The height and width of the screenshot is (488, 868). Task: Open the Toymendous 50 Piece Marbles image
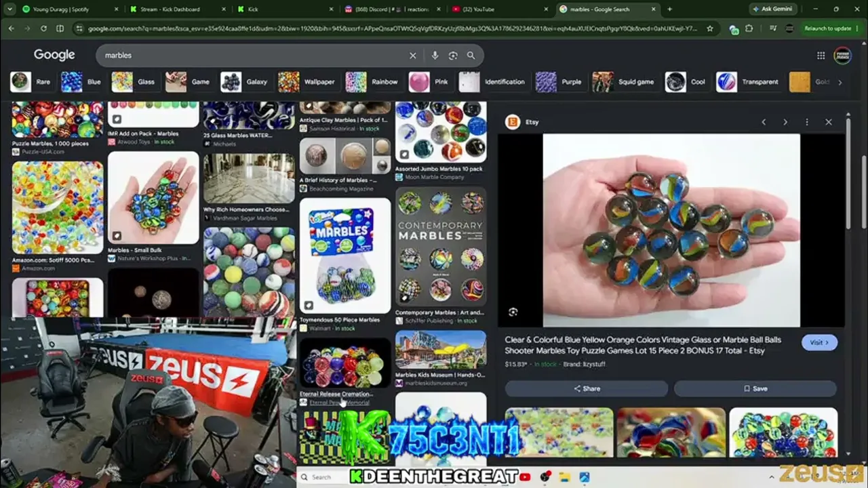pyautogui.click(x=345, y=256)
